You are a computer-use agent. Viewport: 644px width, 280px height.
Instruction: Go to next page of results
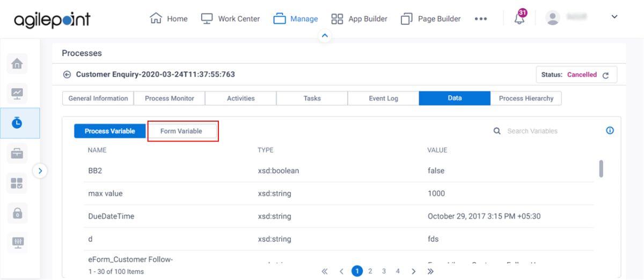(413, 271)
